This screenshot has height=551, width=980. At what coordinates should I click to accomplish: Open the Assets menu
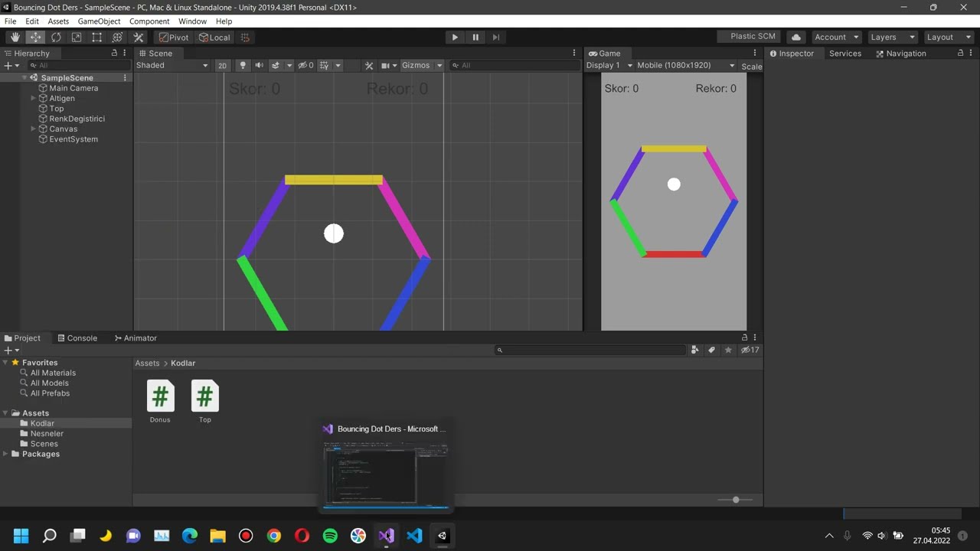pos(58,21)
